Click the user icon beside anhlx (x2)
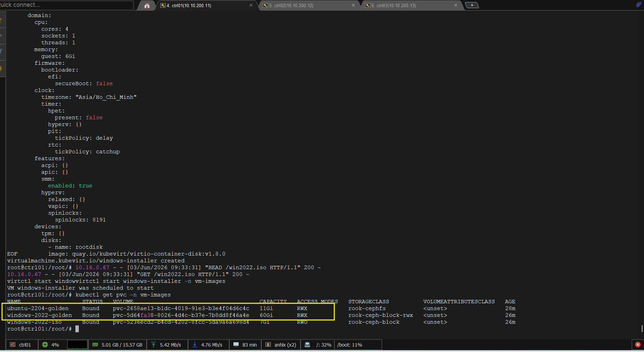 pyautogui.click(x=268, y=345)
